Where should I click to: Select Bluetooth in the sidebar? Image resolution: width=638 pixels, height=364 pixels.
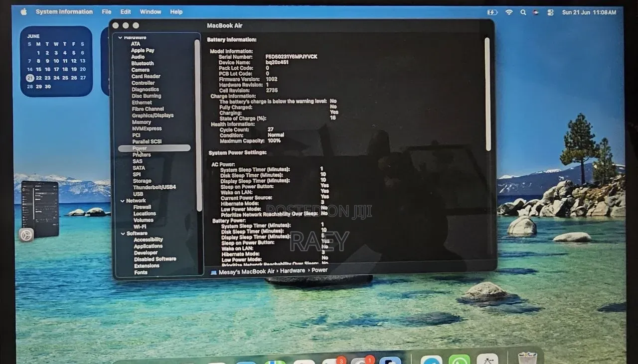[143, 63]
